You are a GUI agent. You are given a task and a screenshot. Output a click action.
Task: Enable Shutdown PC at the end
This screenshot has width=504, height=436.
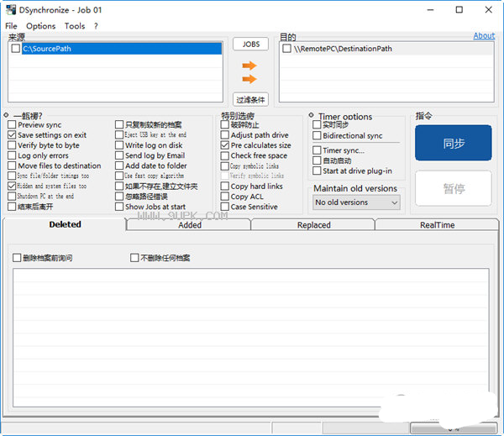tap(12, 196)
